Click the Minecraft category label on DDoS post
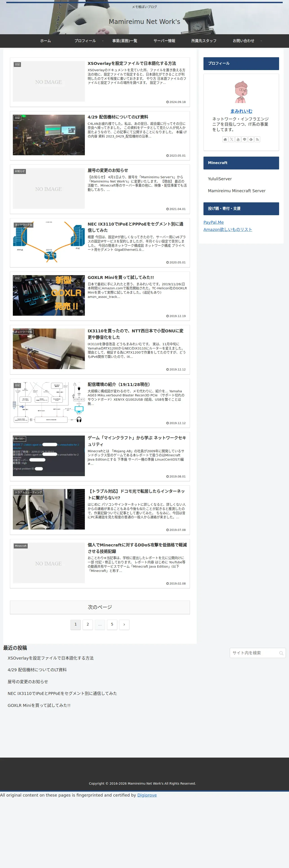This screenshot has width=289, height=868. 20,546
